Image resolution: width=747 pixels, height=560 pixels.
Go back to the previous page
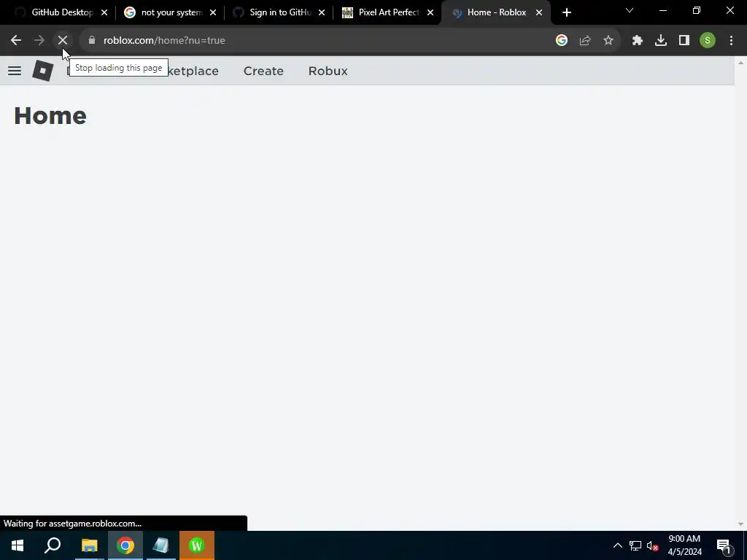coord(16,41)
